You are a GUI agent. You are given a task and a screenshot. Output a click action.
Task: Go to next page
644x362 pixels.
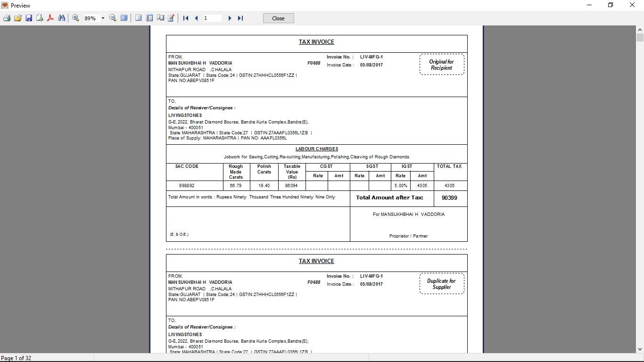pyautogui.click(x=230, y=18)
